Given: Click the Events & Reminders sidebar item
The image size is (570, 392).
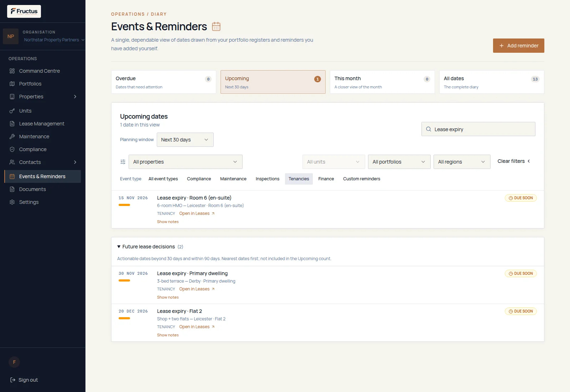Looking at the screenshot, I should pyautogui.click(x=42, y=176).
